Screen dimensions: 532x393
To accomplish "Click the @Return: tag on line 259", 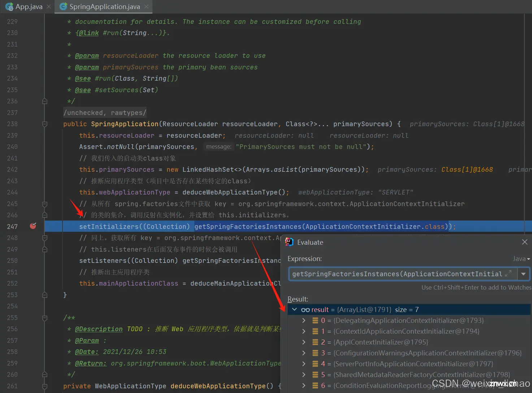I will 91,363.
